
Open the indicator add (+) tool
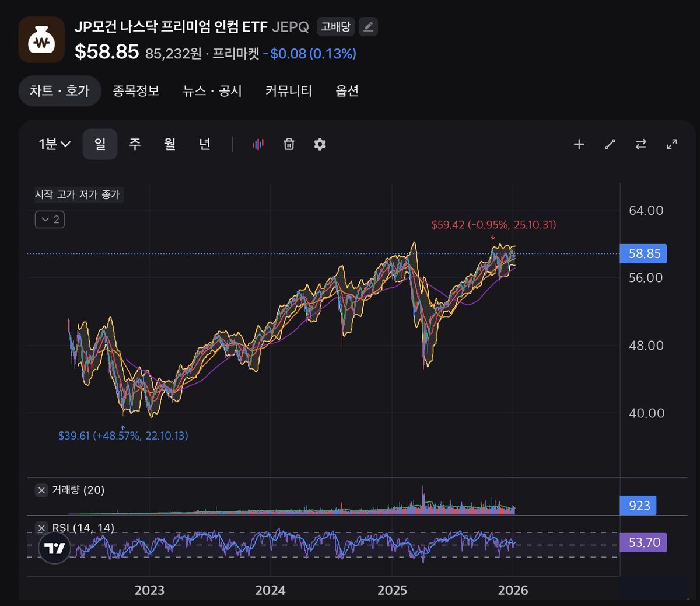pyautogui.click(x=579, y=144)
